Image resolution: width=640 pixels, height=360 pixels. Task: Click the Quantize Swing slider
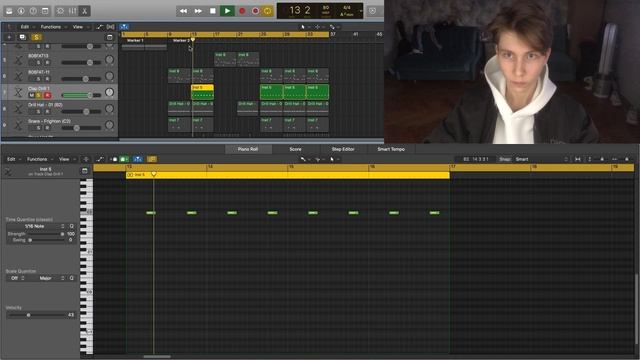click(x=45, y=240)
